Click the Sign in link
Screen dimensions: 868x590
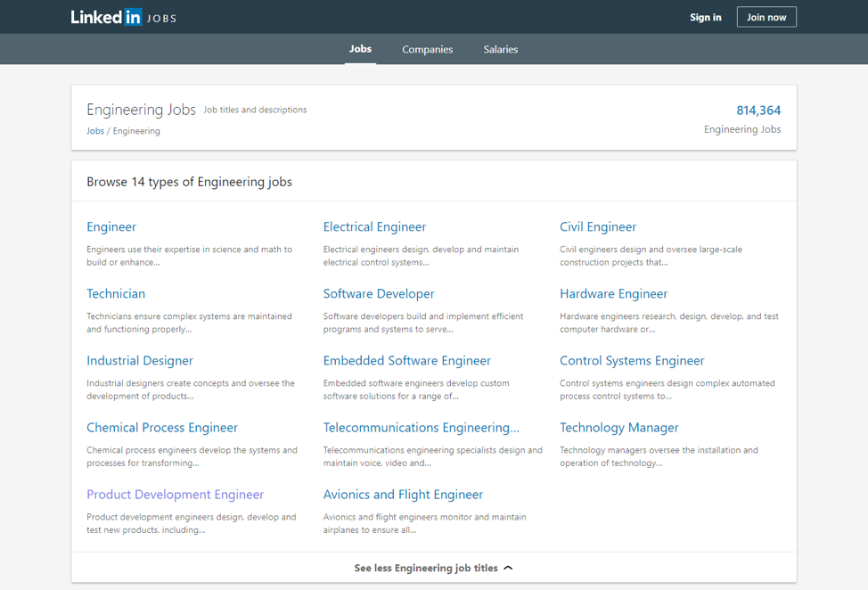click(x=705, y=17)
